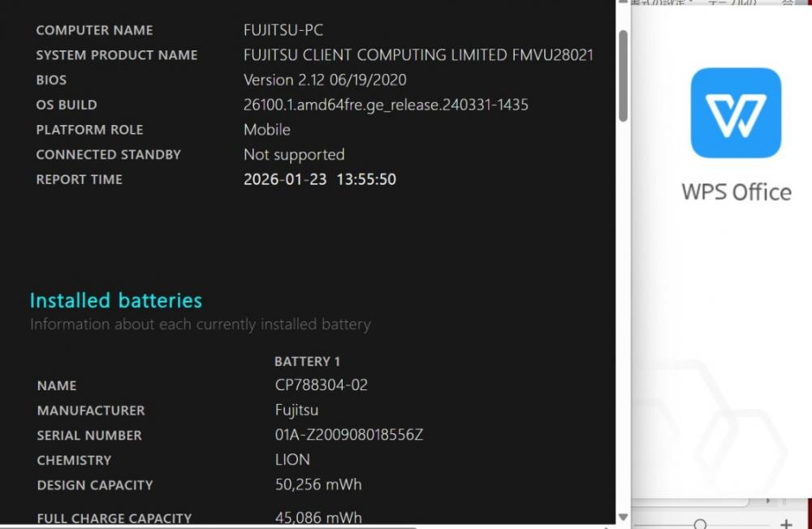This screenshot has width=812, height=529.
Task: Select the battery name CP788304-02
Action: 321,385
